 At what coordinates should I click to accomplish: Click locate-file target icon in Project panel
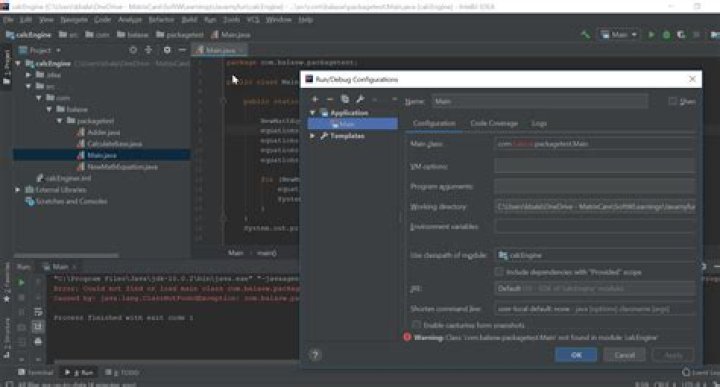[133, 50]
